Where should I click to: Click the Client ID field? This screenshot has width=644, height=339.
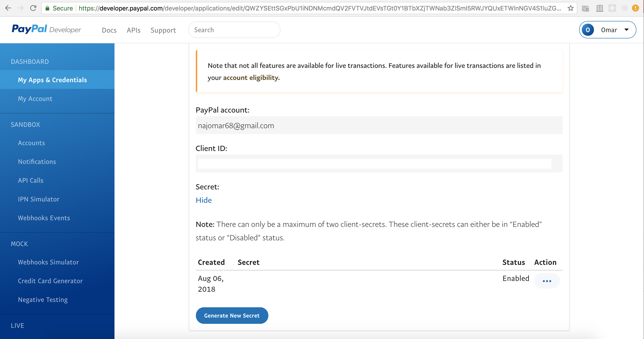pyautogui.click(x=379, y=163)
